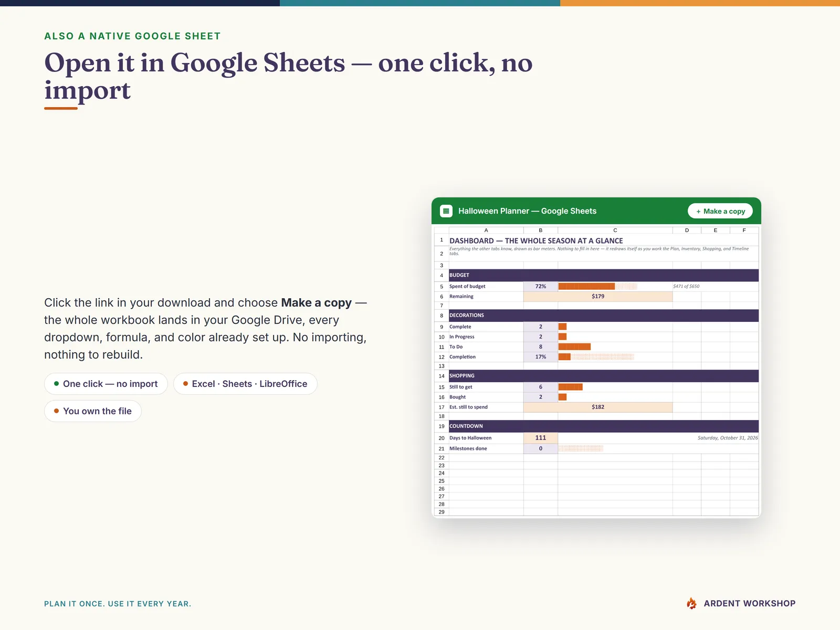
Task: Click the green Sheets icon in header
Action: click(x=446, y=211)
